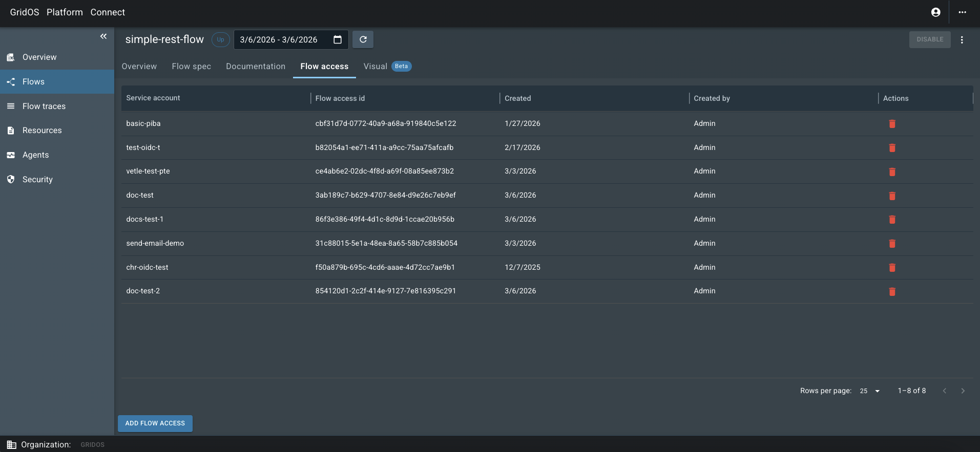Image resolution: width=980 pixels, height=452 pixels.
Task: Click Platform in top bar
Action: pos(65,12)
